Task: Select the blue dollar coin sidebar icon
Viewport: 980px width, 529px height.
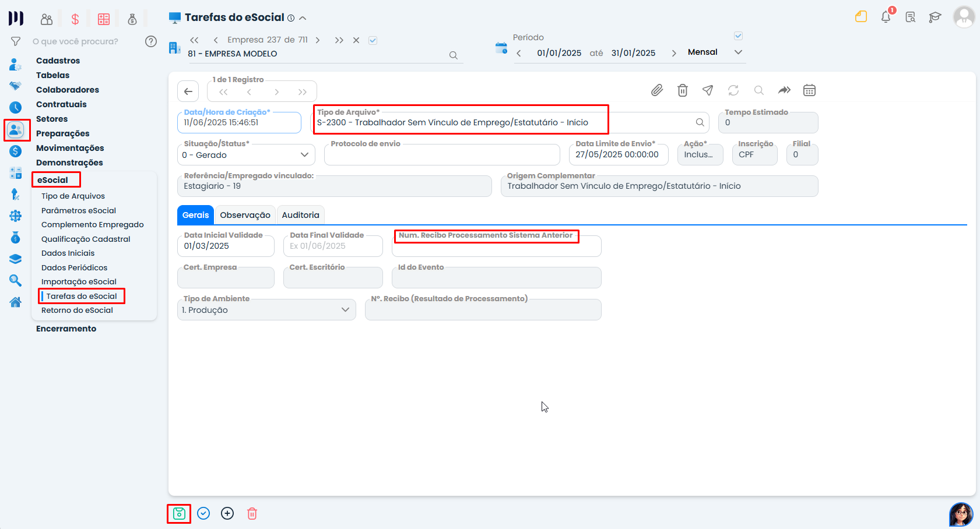Action: (16, 151)
